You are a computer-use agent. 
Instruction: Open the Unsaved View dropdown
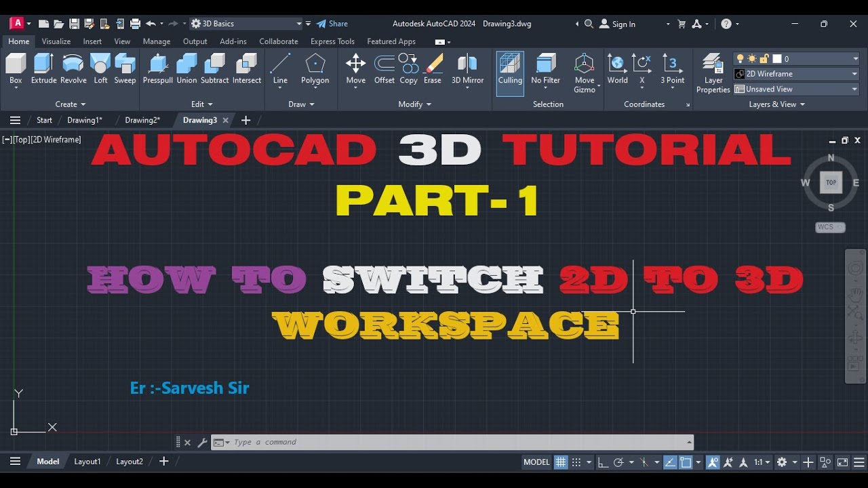pyautogui.click(x=796, y=89)
